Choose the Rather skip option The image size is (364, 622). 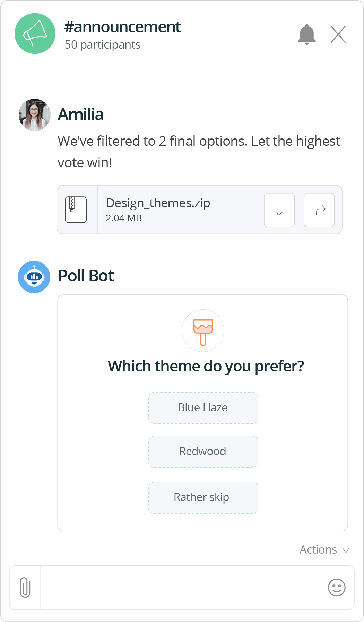[x=203, y=497]
